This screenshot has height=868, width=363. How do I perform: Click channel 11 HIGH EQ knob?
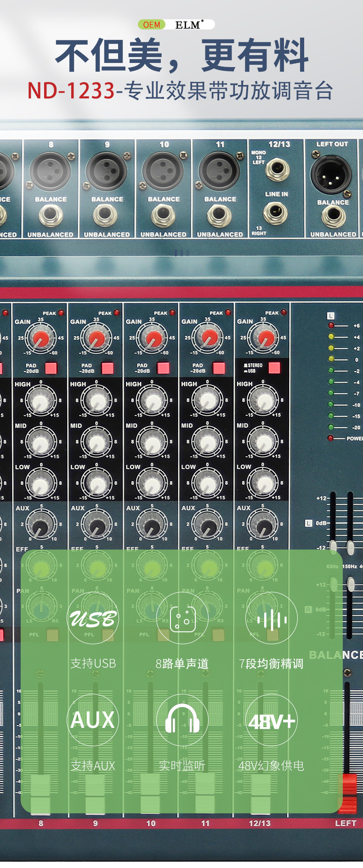pyautogui.click(x=207, y=401)
